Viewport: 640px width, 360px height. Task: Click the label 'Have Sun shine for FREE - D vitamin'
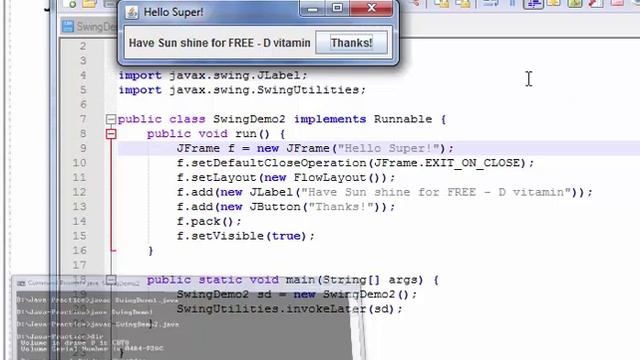220,43
